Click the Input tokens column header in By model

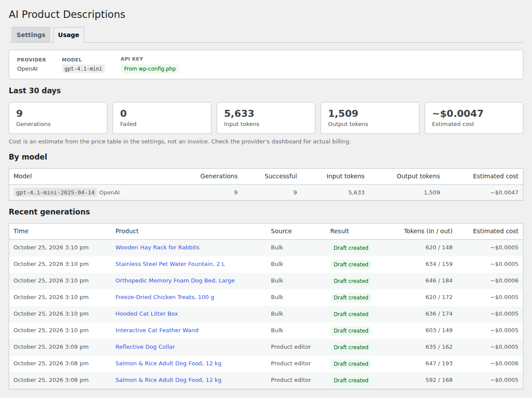tap(345, 176)
